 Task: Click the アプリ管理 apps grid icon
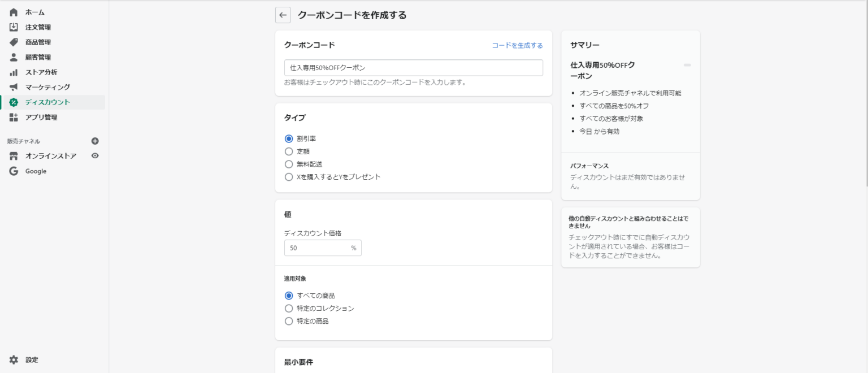click(x=14, y=117)
